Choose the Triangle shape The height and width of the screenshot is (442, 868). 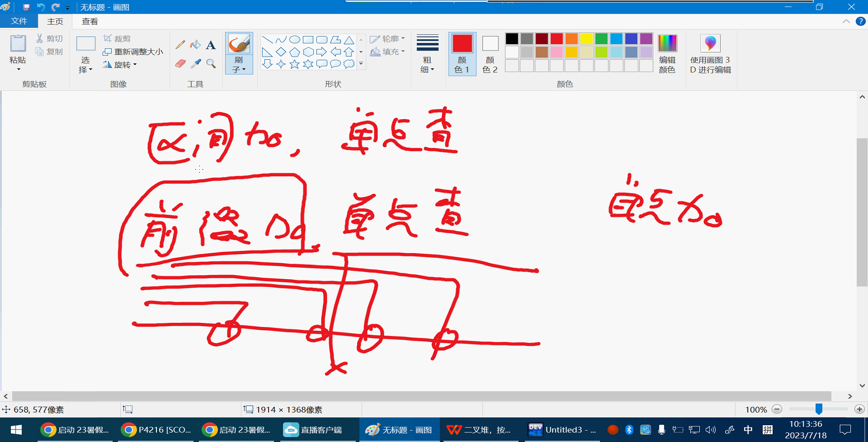coord(349,40)
